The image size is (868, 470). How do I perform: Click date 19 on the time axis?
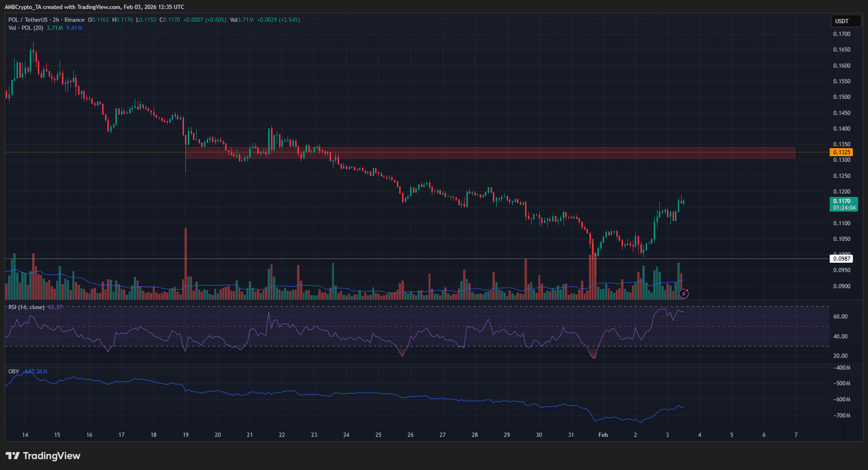[185, 435]
